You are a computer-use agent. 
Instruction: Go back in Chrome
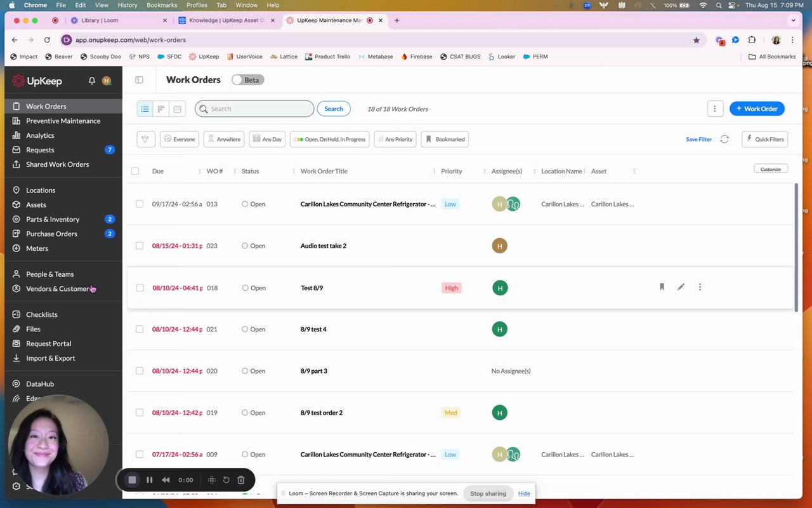pos(15,40)
